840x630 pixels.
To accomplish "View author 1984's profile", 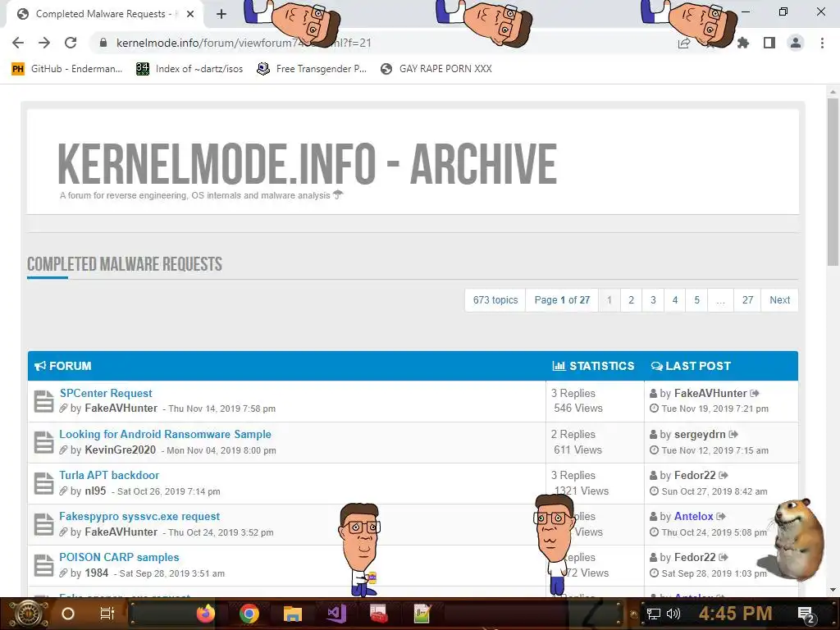I will pos(97,573).
